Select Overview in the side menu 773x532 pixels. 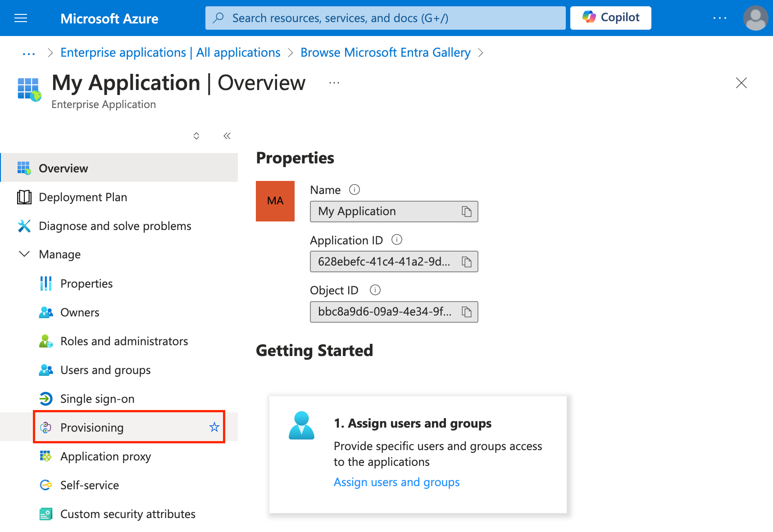119,168
